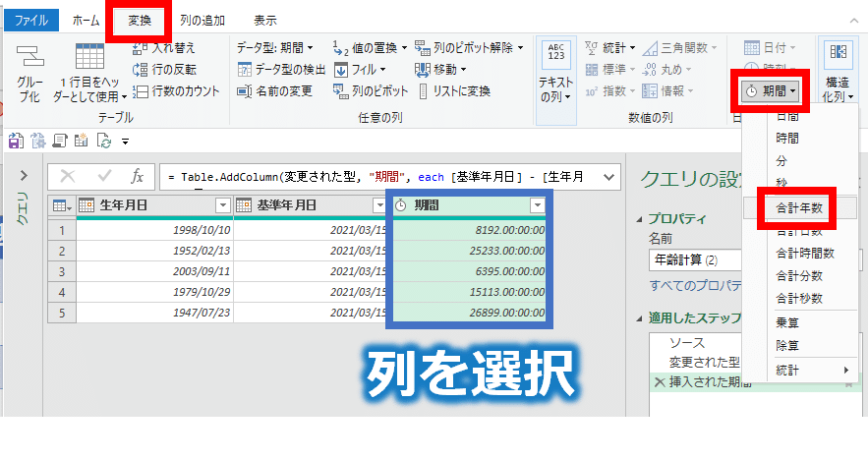Open the 期間 column filter dropdown

(537, 206)
